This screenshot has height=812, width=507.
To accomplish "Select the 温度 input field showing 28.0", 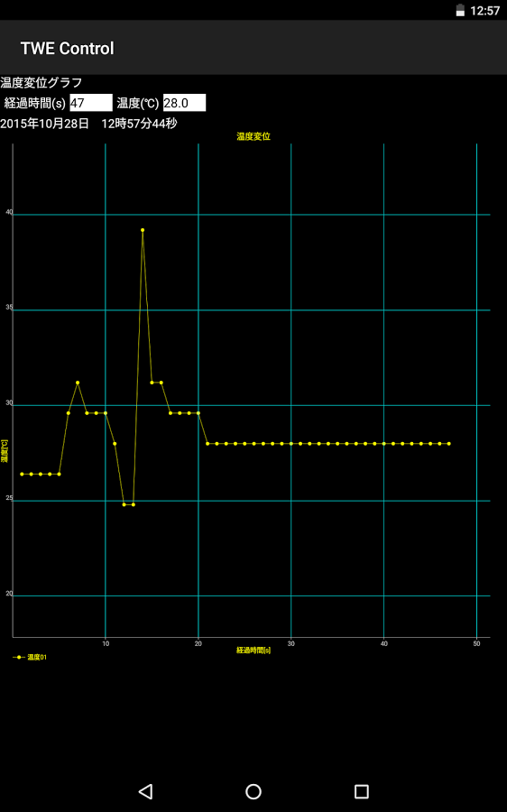I will (184, 103).
